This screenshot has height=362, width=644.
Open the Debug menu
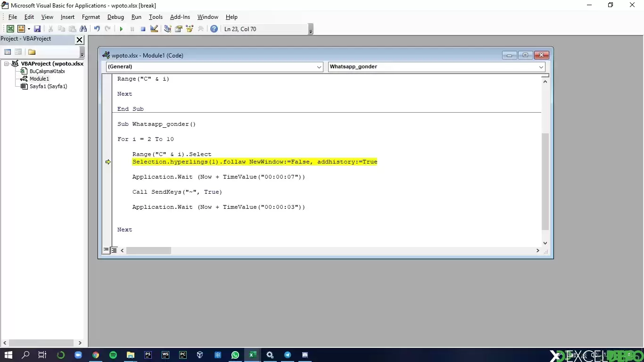116,17
